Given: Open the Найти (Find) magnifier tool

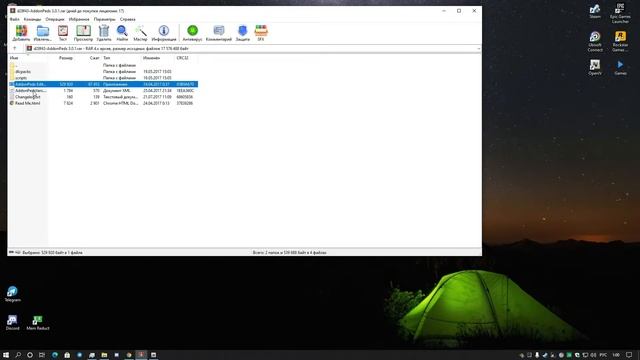Looking at the screenshot, I should tap(122, 33).
